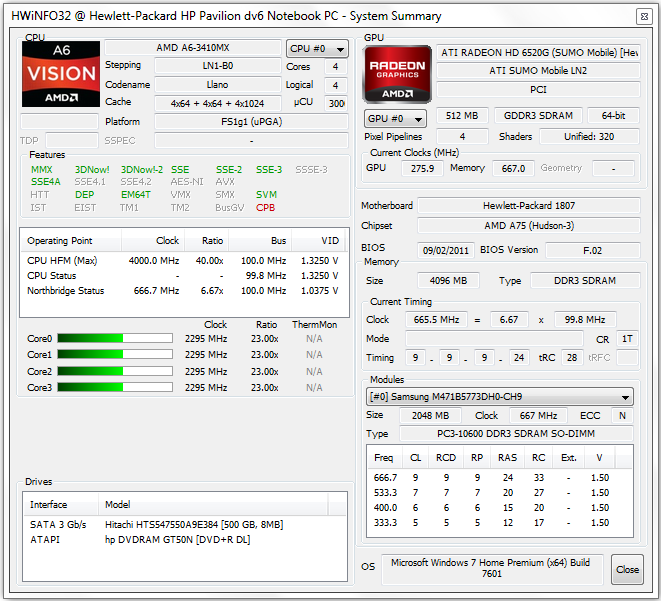The image size is (661, 601).
Task: Click the Core0 usage bar
Action: pos(115,338)
